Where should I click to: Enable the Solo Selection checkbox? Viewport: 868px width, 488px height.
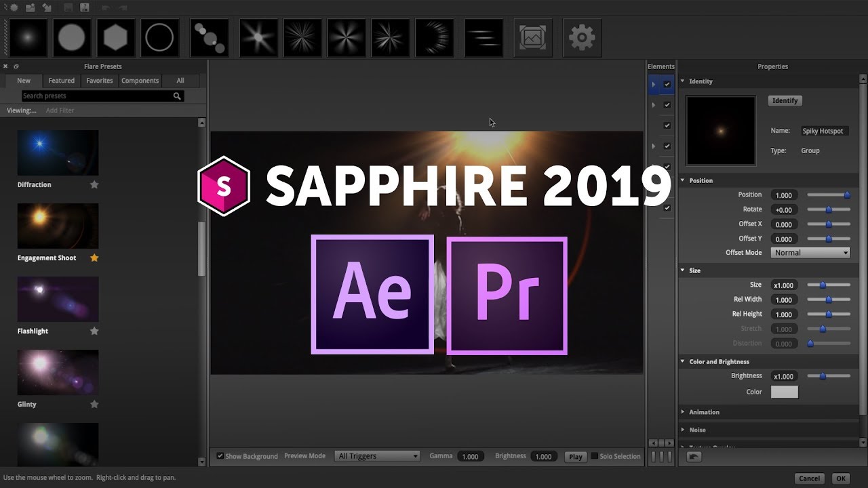tap(595, 456)
